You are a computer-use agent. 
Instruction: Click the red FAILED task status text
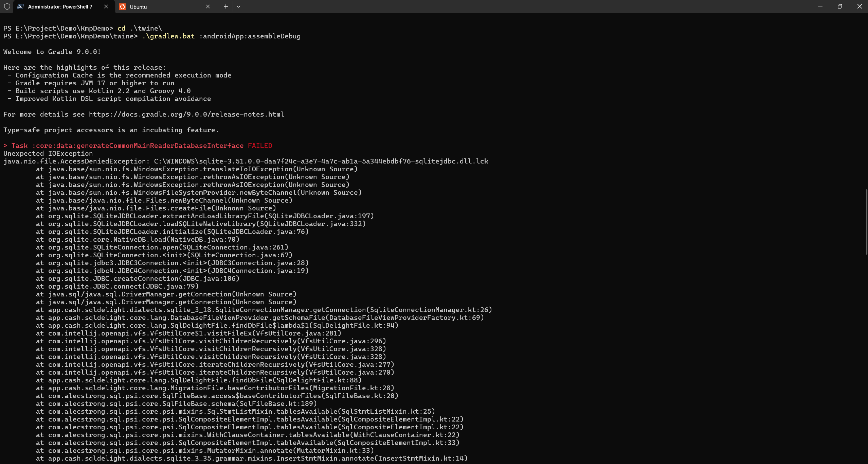(x=260, y=146)
